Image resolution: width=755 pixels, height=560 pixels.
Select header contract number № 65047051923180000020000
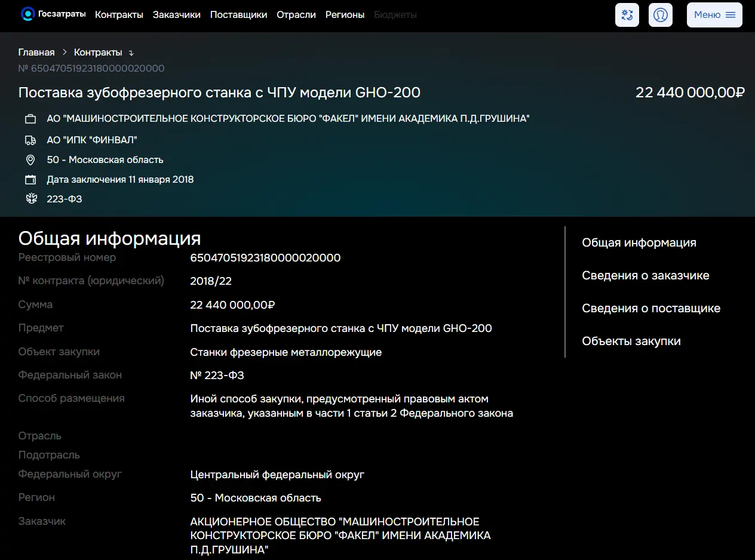tap(91, 68)
